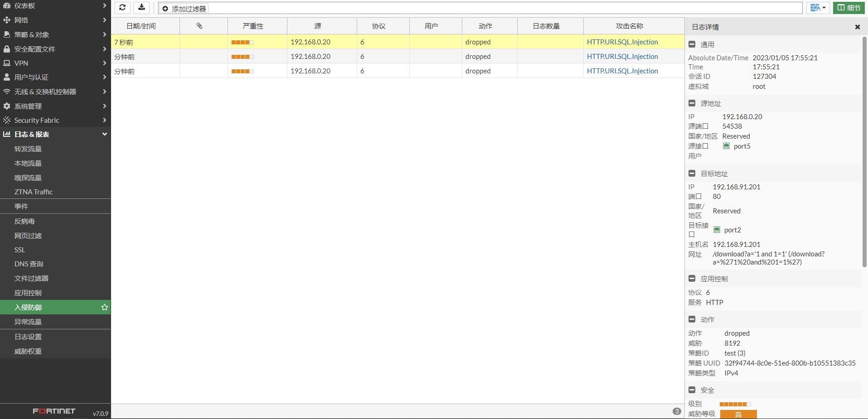Collapse the 日志 & 报表 menu
Screen dimensions: 868x419
click(x=105, y=134)
